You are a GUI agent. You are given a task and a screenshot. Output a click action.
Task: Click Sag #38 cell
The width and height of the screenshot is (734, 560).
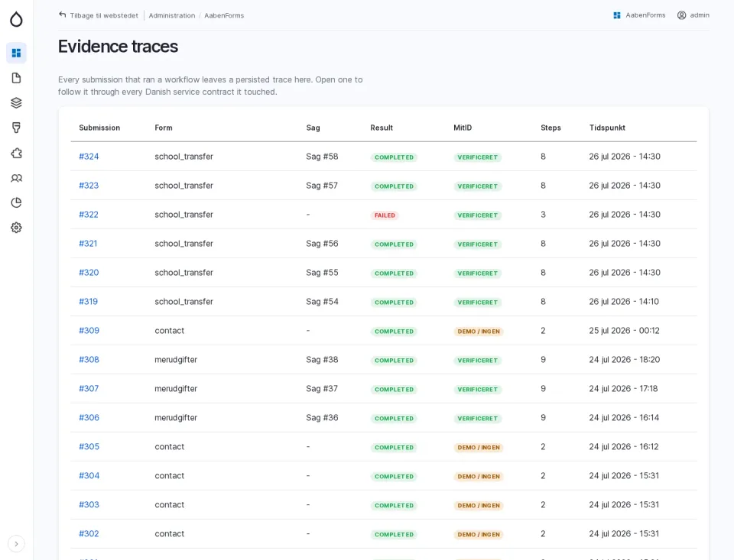[322, 359]
